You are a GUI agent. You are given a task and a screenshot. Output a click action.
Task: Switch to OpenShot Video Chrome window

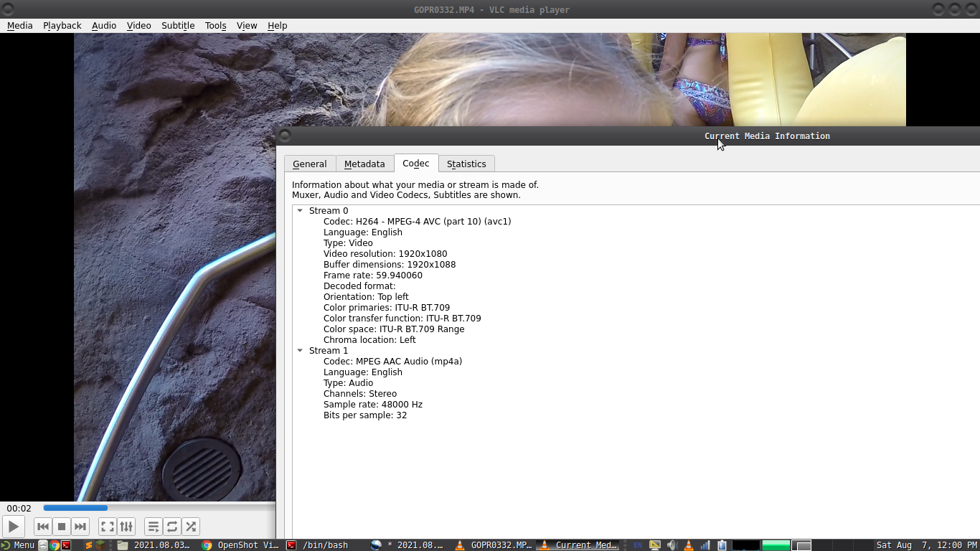click(240, 545)
